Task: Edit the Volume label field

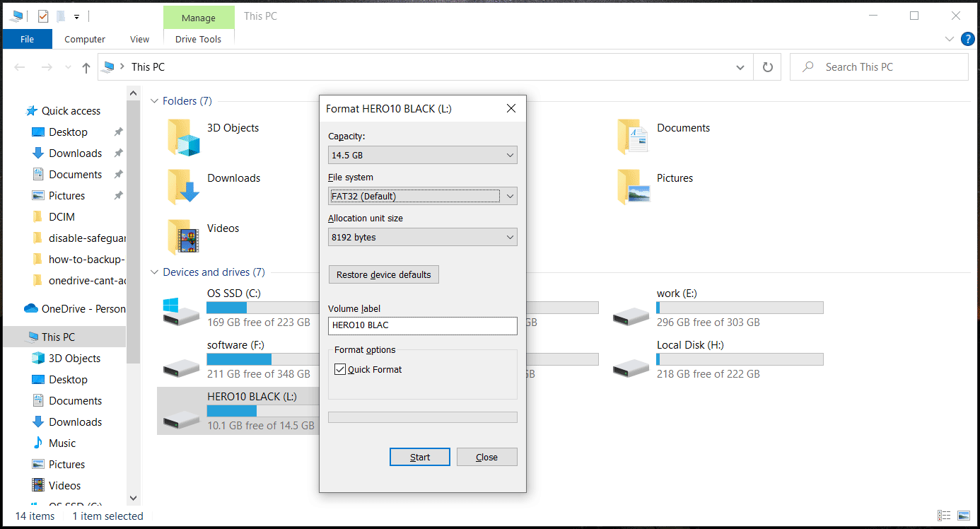Action: tap(422, 325)
